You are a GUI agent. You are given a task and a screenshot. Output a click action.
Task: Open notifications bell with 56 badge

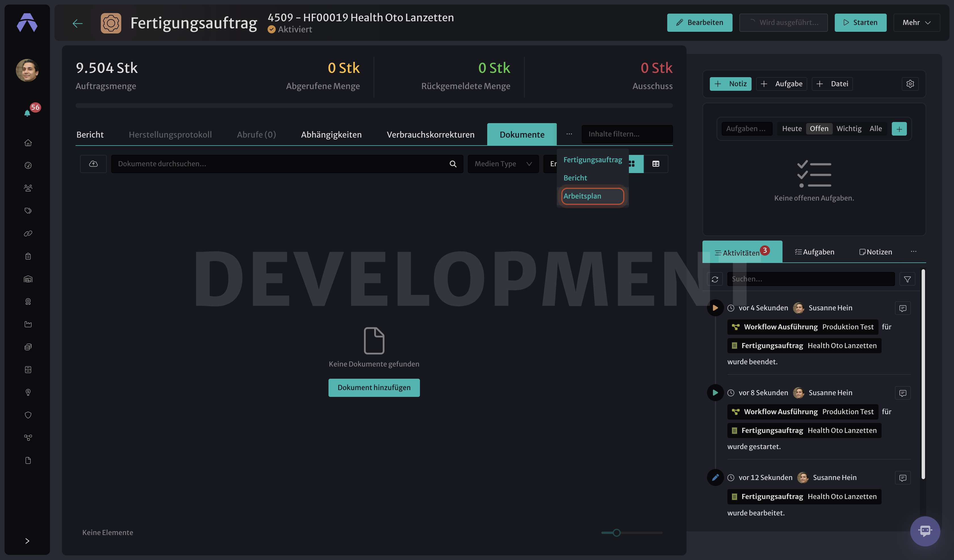click(x=28, y=113)
